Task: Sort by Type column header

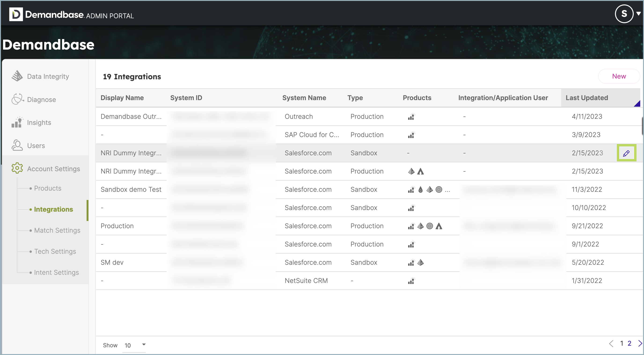Action: [355, 98]
